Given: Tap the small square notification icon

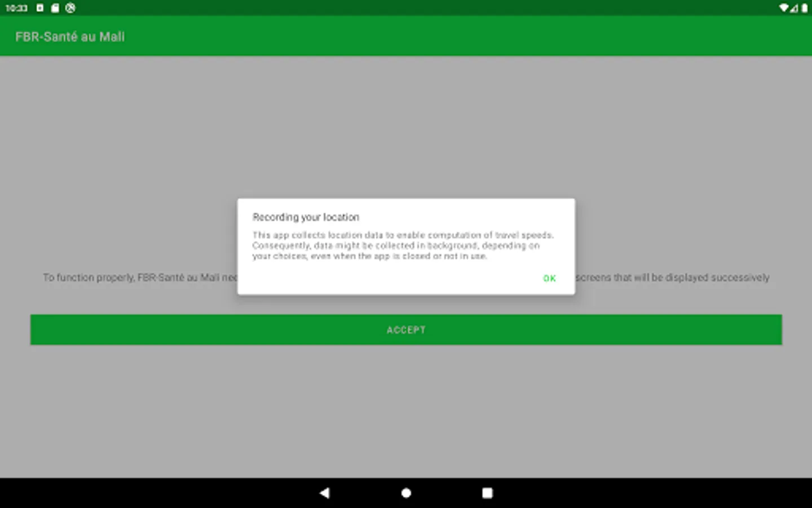Looking at the screenshot, I should click(x=40, y=8).
